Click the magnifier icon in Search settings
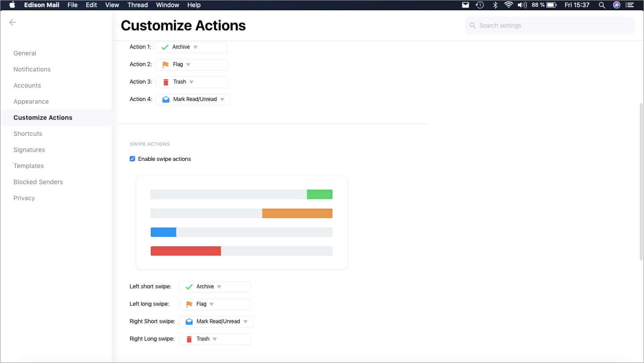Image resolution: width=644 pixels, height=363 pixels. tap(473, 25)
